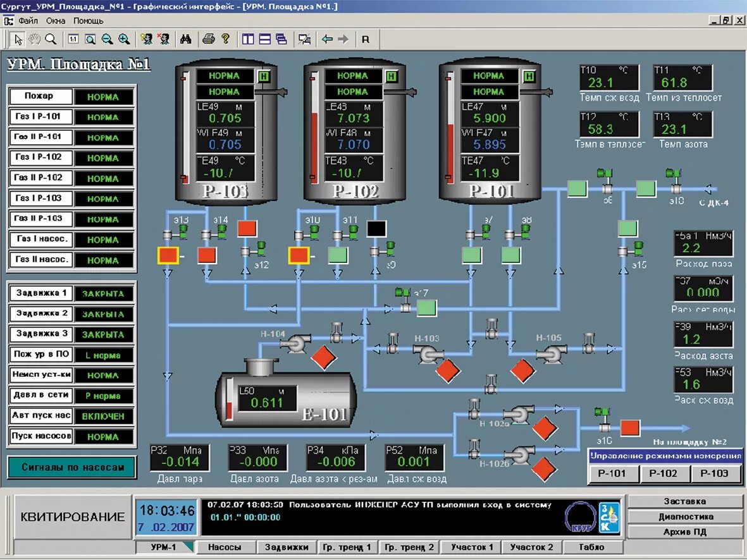Reset view to 1:1 scale

click(73, 40)
